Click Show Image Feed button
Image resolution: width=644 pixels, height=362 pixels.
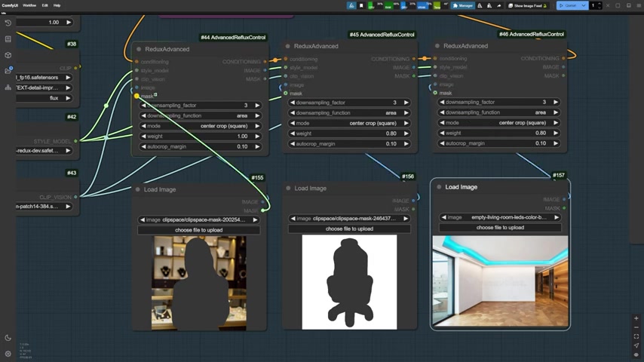click(x=527, y=6)
